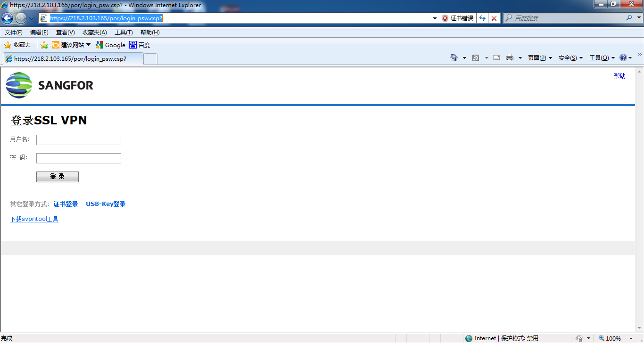
Task: Click the browser Back arrow button
Action: (7, 18)
